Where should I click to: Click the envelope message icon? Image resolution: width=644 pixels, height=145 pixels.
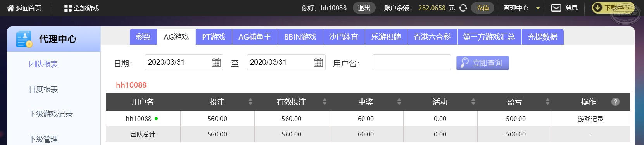click(556, 8)
